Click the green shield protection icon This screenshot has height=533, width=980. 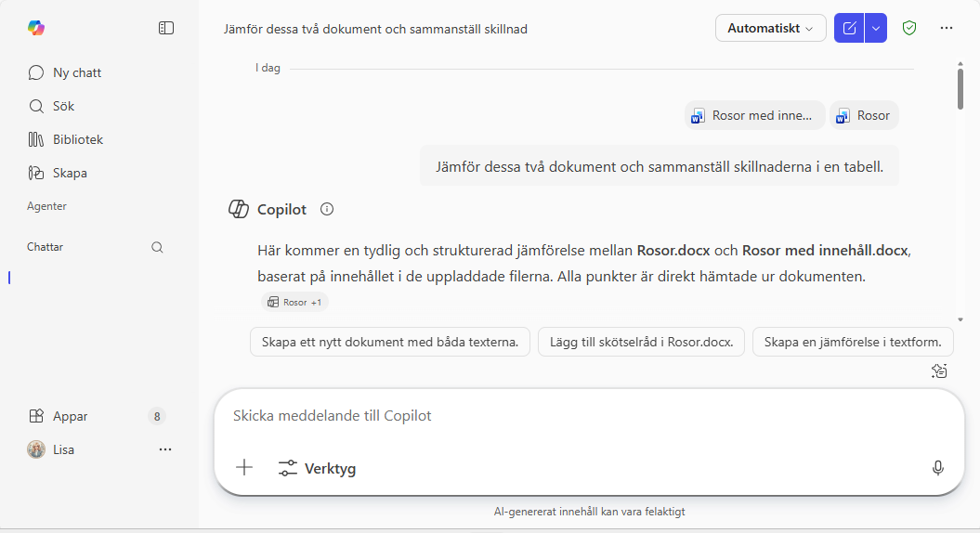click(909, 28)
